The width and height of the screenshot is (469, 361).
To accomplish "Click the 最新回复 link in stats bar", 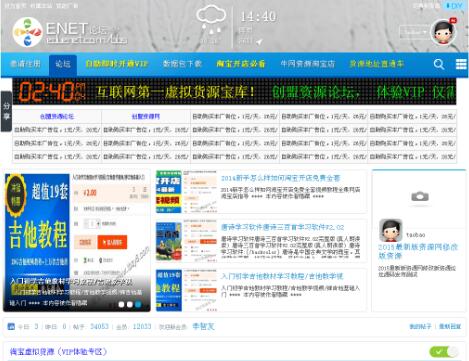I will pos(450,326).
